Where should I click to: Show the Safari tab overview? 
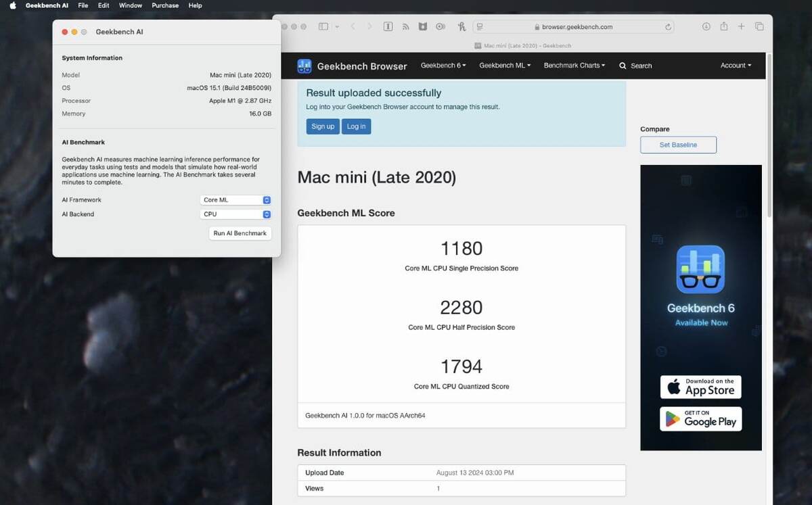coord(759,26)
